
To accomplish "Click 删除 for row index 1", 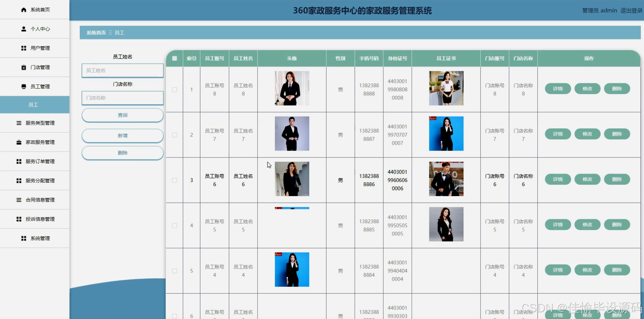I will click(617, 89).
